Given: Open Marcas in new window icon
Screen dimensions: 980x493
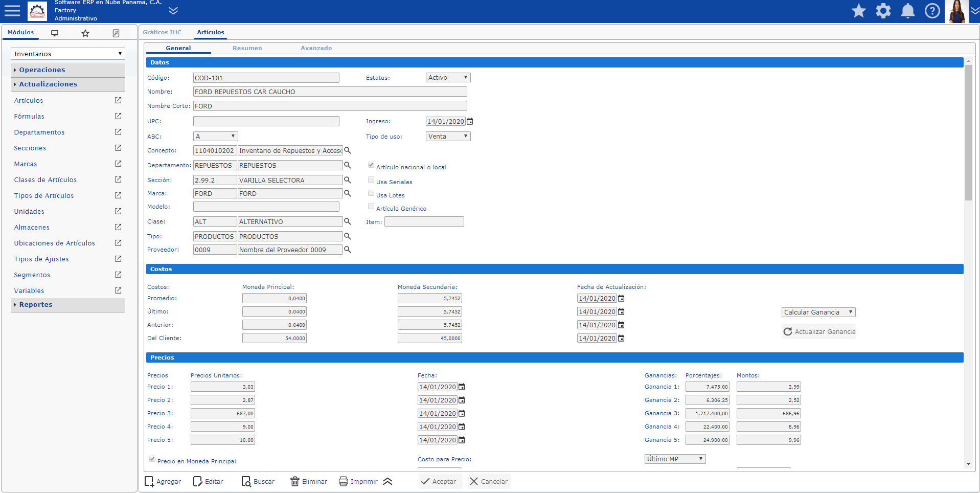Looking at the screenshot, I should (x=118, y=164).
